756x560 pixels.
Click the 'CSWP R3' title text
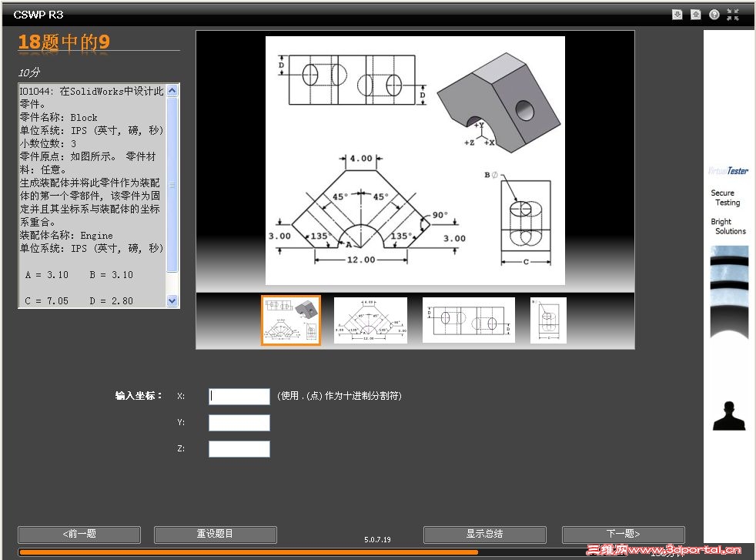point(38,15)
